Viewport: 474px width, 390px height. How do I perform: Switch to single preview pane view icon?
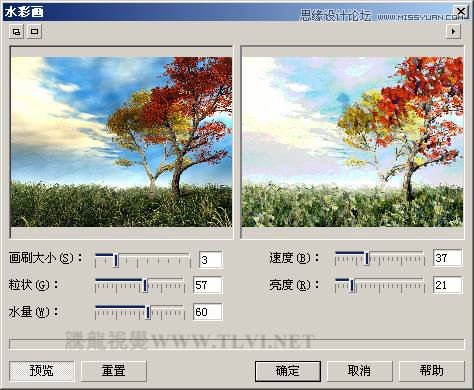[x=34, y=32]
